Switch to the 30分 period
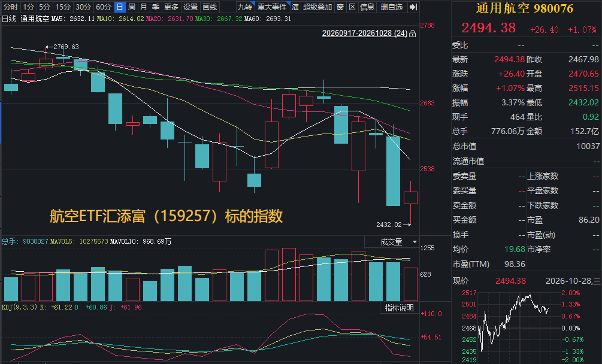 coord(83,7)
